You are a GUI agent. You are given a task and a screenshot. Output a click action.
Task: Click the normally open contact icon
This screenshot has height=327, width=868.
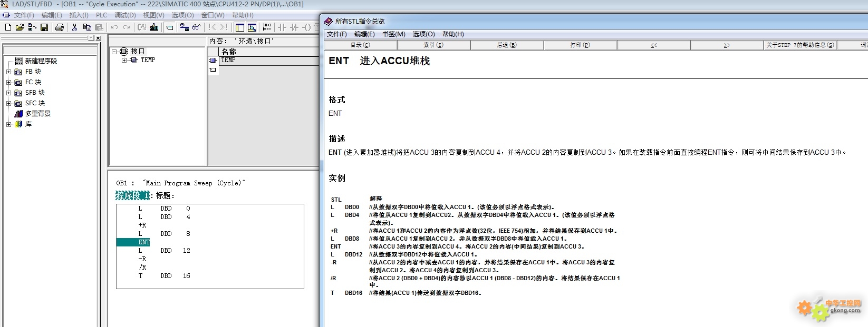(282, 27)
